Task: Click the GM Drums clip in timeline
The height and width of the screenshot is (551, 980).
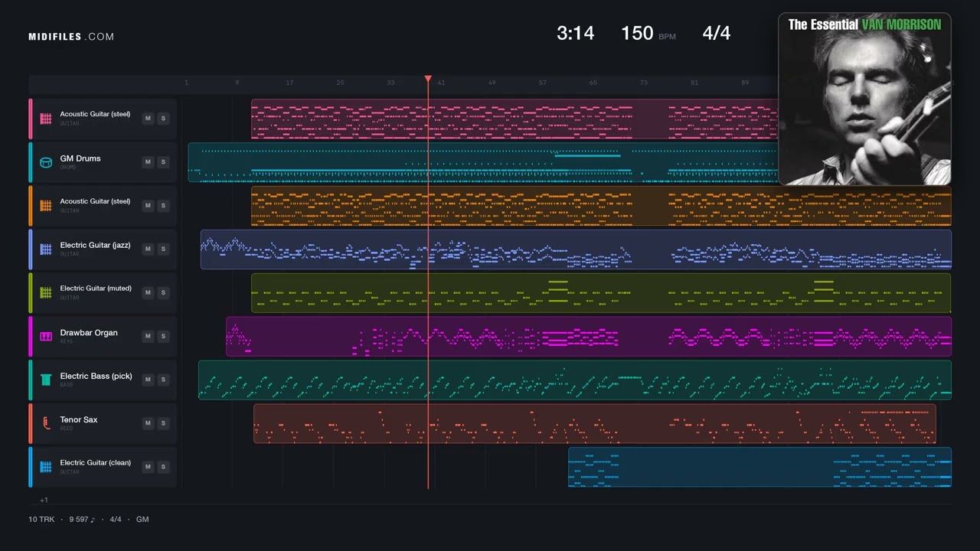Action: coord(483,162)
